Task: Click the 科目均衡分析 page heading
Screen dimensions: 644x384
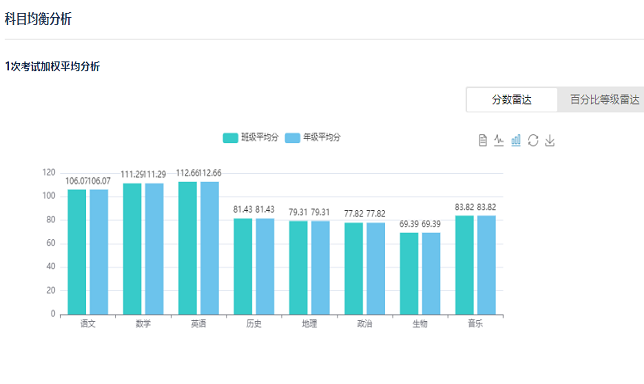Action: point(38,19)
